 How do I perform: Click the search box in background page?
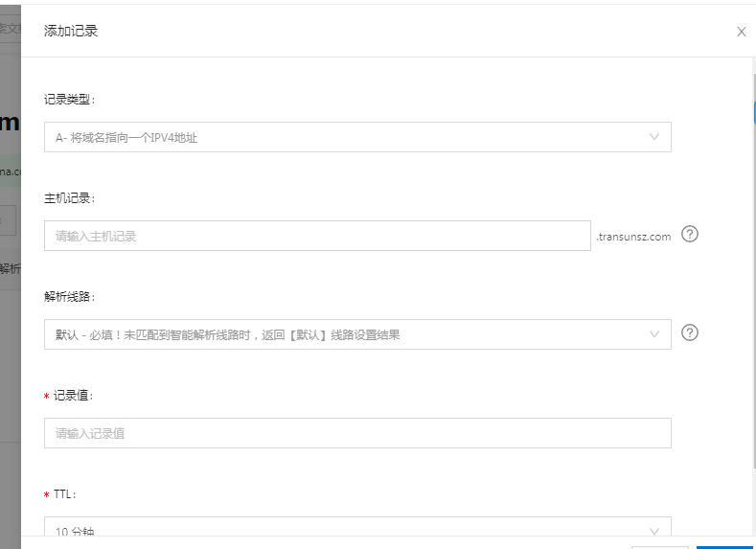click(10, 29)
